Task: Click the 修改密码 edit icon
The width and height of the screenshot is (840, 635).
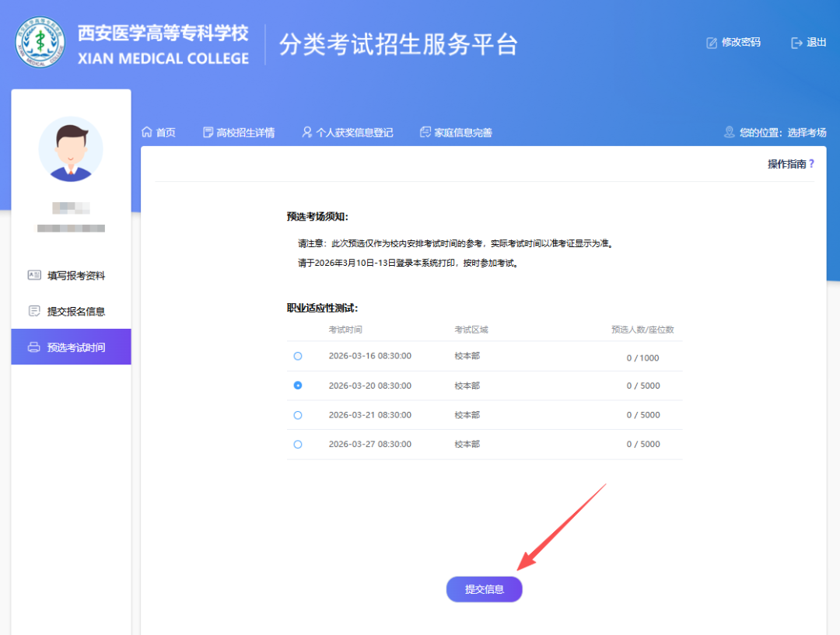Action: pyautogui.click(x=712, y=43)
